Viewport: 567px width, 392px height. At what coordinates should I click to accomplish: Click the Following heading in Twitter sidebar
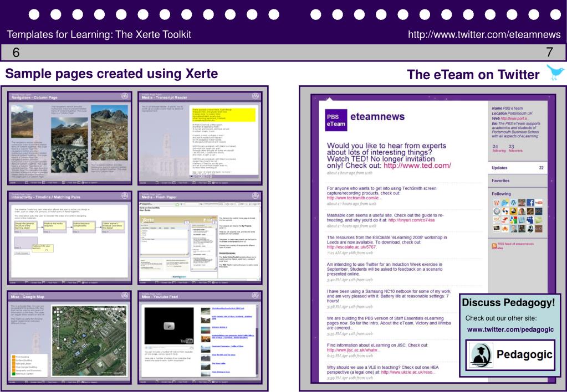[501, 194]
